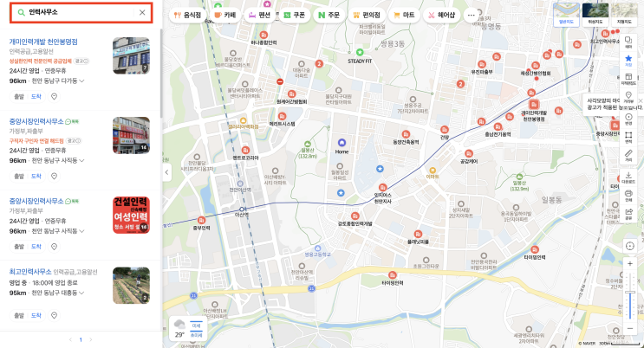Zoom out with the minus button
The width and height of the screenshot is (644, 348).
click(629, 328)
